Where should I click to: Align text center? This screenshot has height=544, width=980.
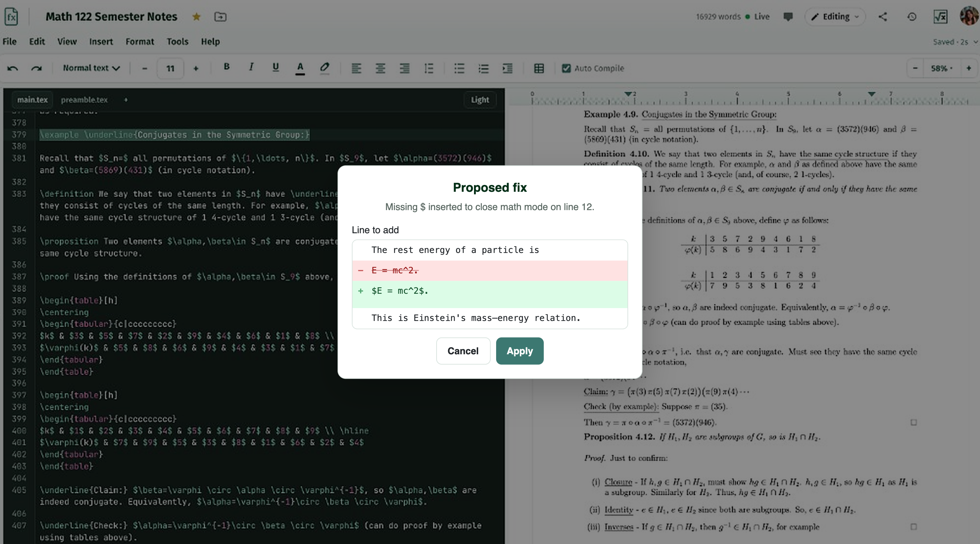tap(380, 68)
